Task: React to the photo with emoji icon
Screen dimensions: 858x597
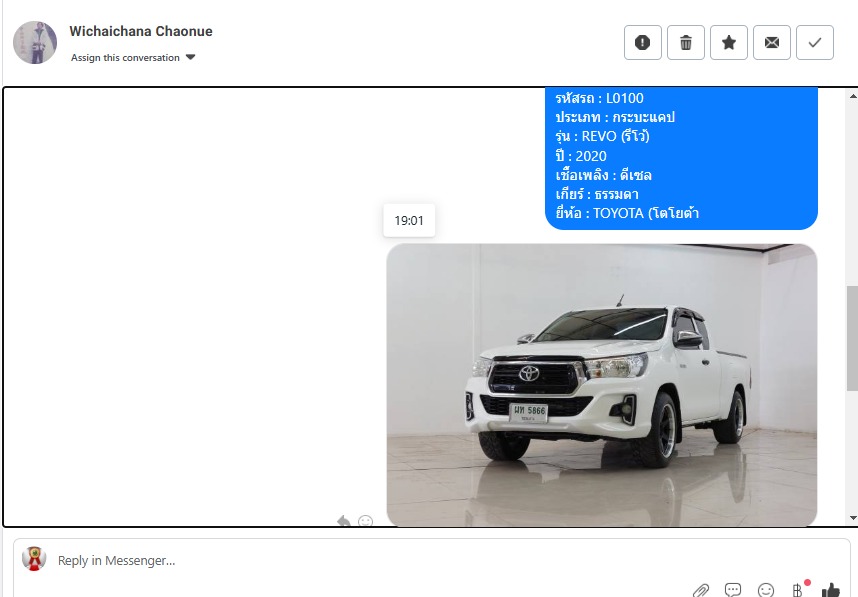Action: pos(366,521)
